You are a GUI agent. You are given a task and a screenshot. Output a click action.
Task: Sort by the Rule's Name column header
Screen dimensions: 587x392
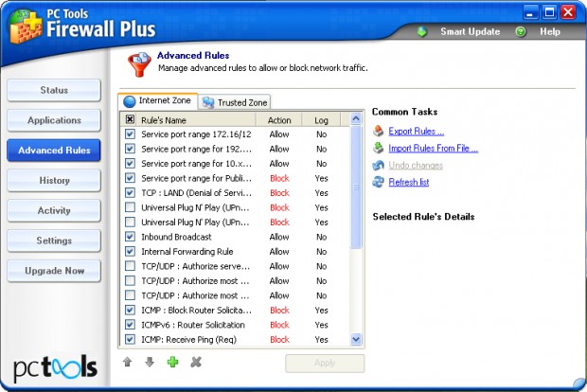click(x=197, y=120)
